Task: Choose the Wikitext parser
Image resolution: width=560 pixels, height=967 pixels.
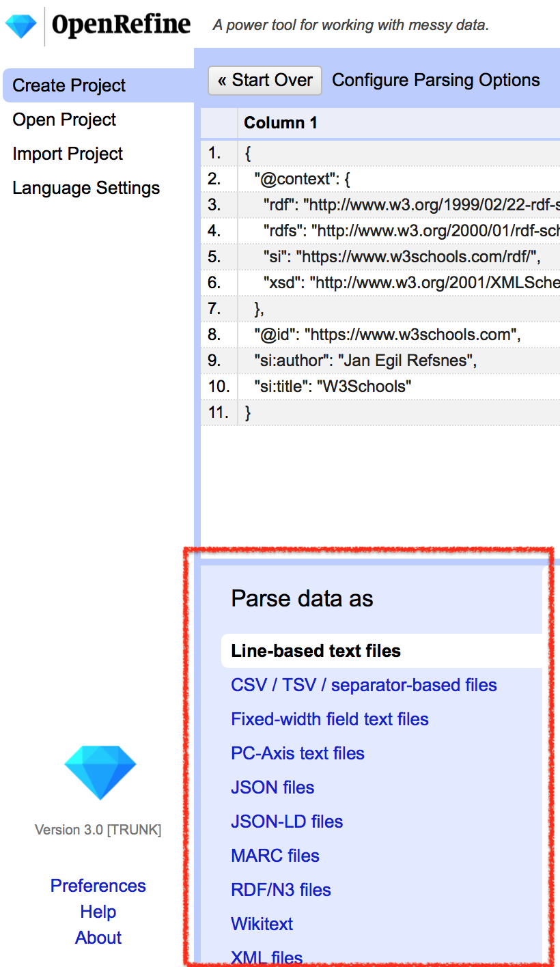Action: pyautogui.click(x=262, y=924)
